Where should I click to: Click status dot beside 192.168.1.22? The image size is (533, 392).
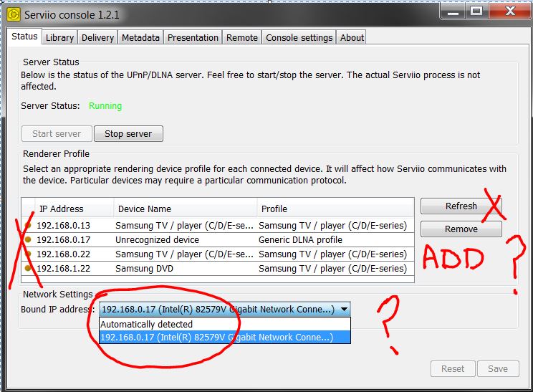tap(28, 268)
